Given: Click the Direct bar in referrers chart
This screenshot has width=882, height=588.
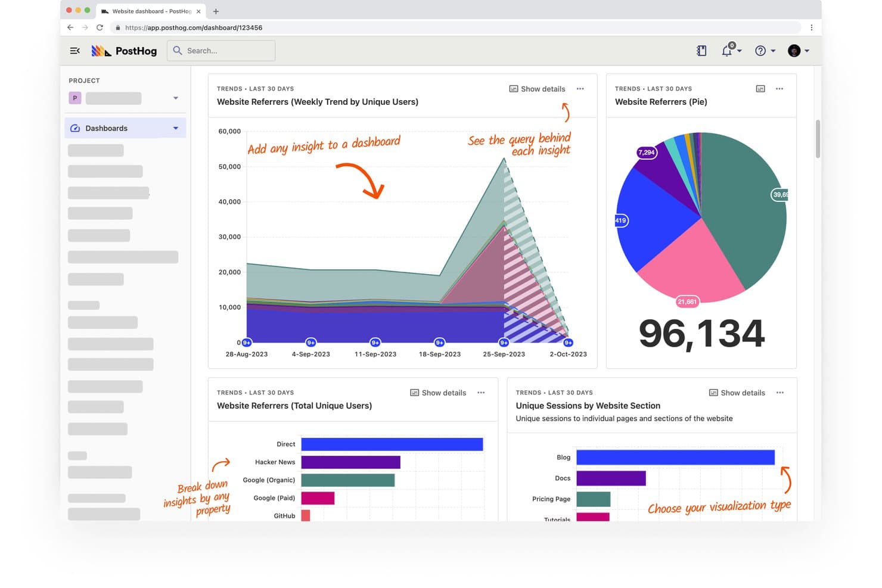Looking at the screenshot, I should [x=392, y=444].
